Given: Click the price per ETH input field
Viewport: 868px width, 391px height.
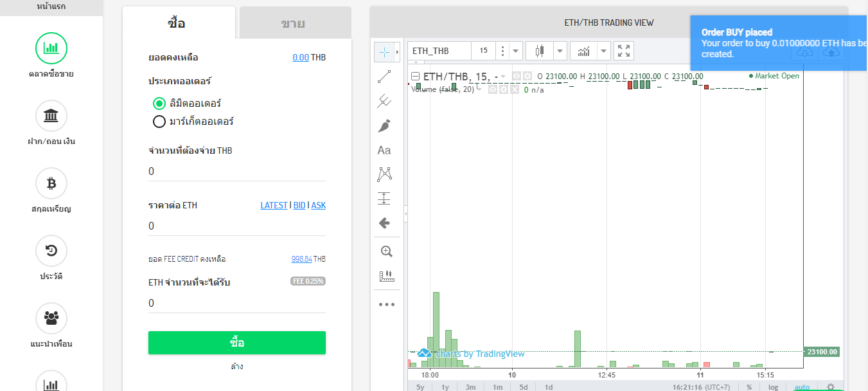Looking at the screenshot, I should [x=236, y=226].
